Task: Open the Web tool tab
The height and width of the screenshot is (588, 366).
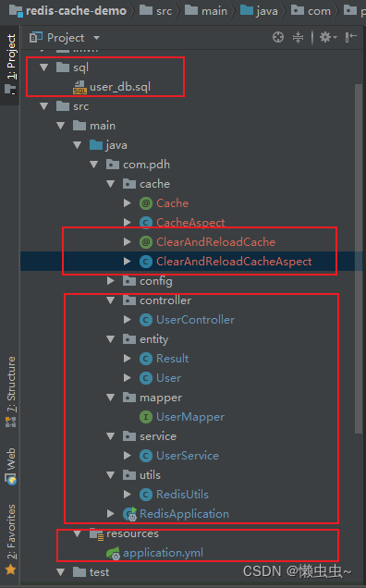Action: [10, 466]
